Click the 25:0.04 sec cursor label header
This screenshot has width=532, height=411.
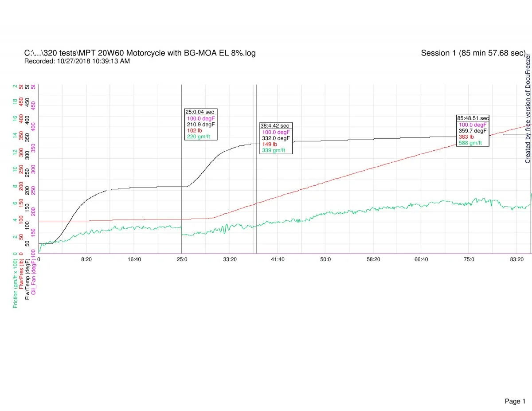[199, 112]
